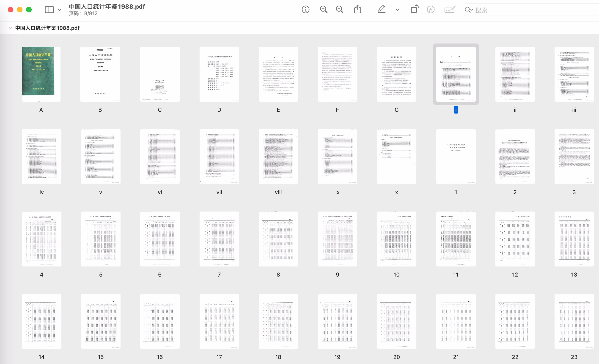Select the title page thumbnail B
Image resolution: width=599 pixels, height=364 pixels.
click(x=100, y=74)
